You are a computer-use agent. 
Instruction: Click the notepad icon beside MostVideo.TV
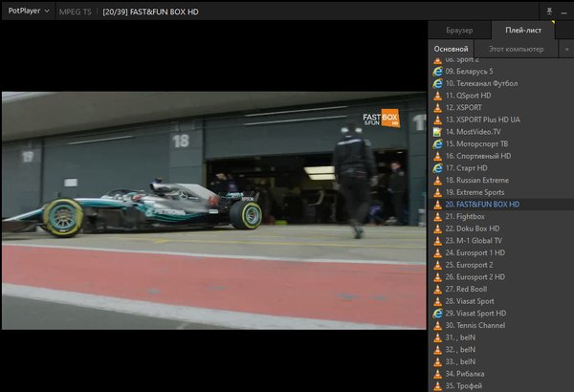pos(437,132)
